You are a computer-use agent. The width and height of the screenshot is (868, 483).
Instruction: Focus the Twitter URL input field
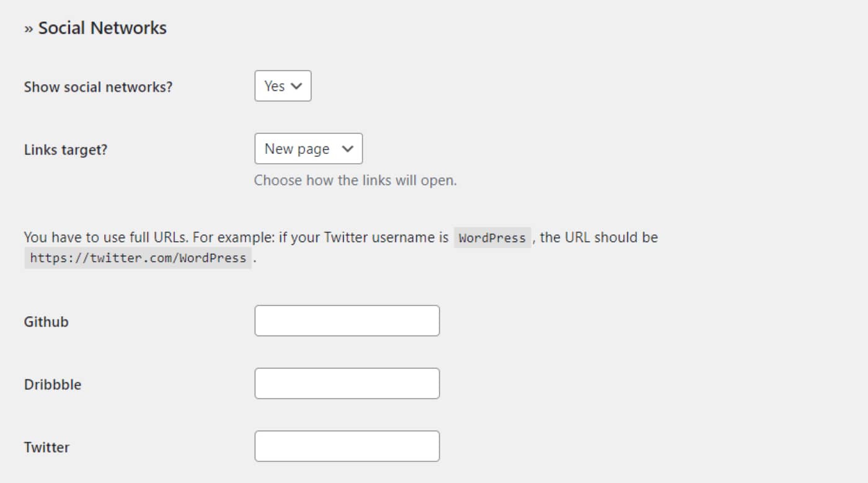click(347, 446)
